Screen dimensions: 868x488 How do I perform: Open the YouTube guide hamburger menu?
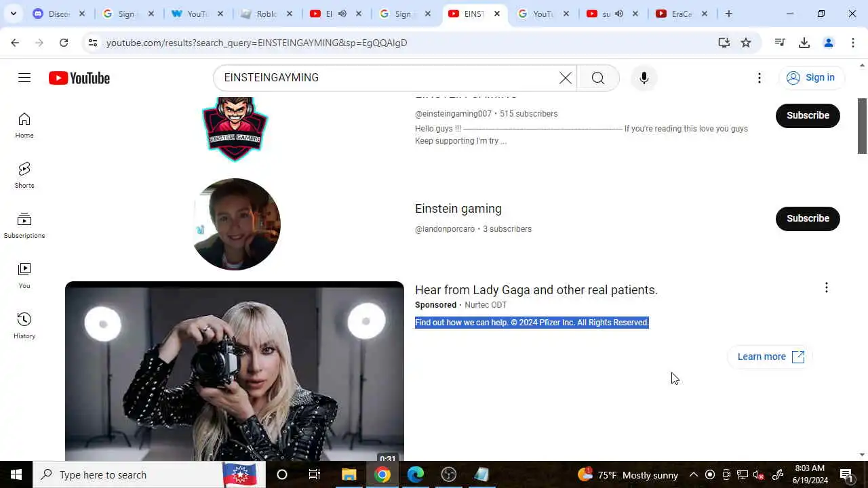pos(24,78)
